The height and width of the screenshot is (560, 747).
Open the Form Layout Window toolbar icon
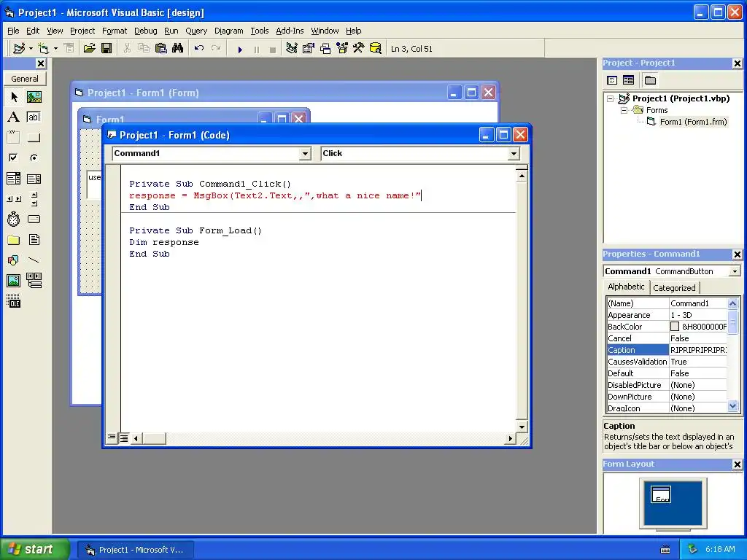click(x=325, y=49)
